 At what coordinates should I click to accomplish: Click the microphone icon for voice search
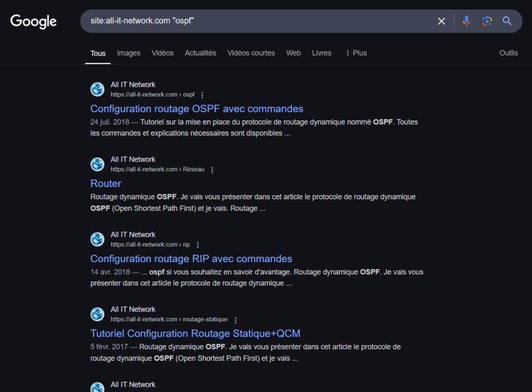point(466,21)
